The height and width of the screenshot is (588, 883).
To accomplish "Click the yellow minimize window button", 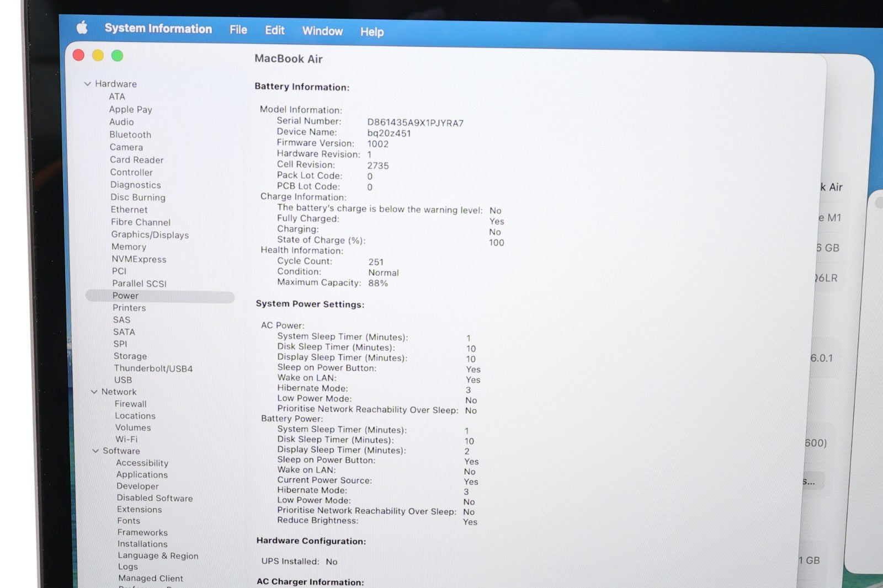I will click(x=98, y=55).
